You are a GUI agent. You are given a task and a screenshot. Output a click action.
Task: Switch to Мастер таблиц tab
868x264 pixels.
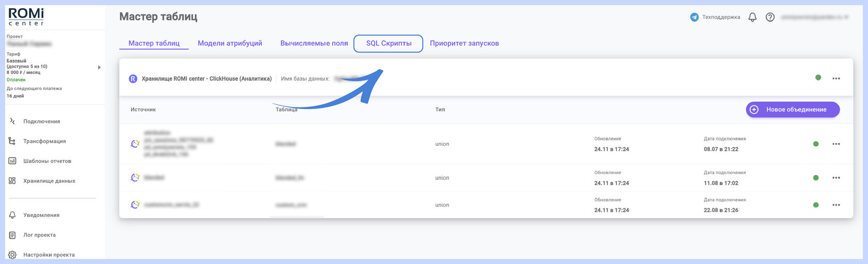[x=154, y=43]
